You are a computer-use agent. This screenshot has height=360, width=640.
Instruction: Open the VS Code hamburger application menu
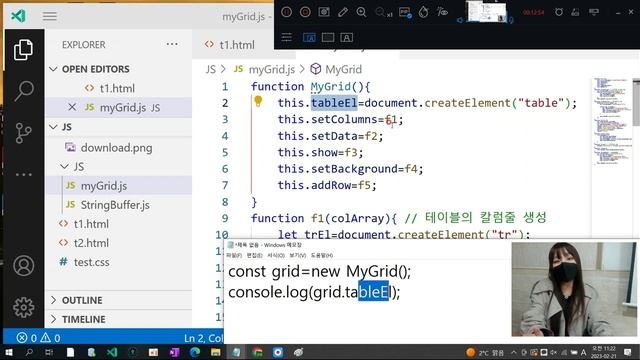(x=49, y=16)
